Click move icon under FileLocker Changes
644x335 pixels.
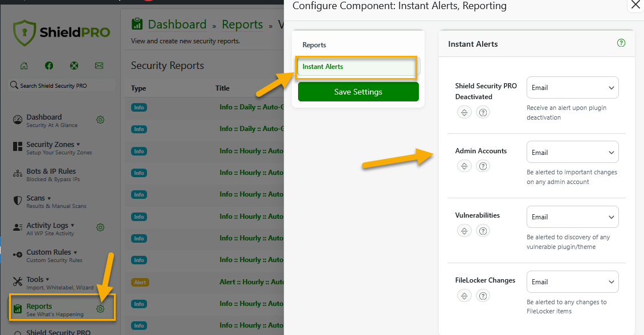(x=464, y=296)
